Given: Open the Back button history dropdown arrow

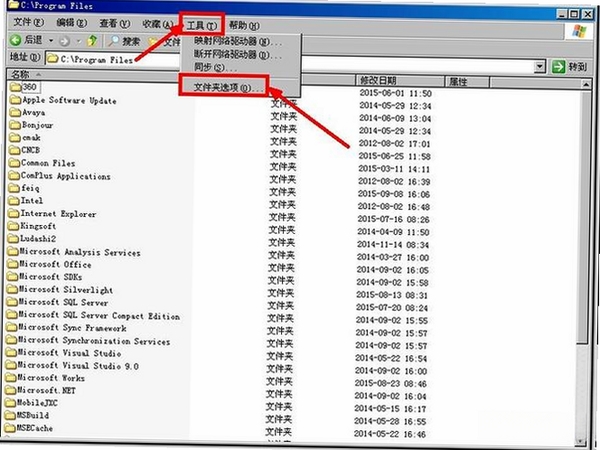Looking at the screenshot, I should tap(51, 40).
